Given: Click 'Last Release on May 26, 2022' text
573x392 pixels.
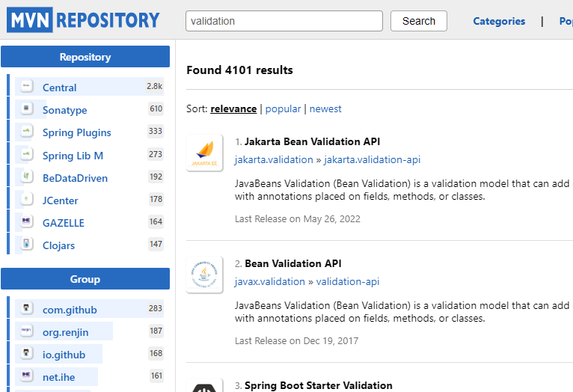Looking at the screenshot, I should (298, 219).
